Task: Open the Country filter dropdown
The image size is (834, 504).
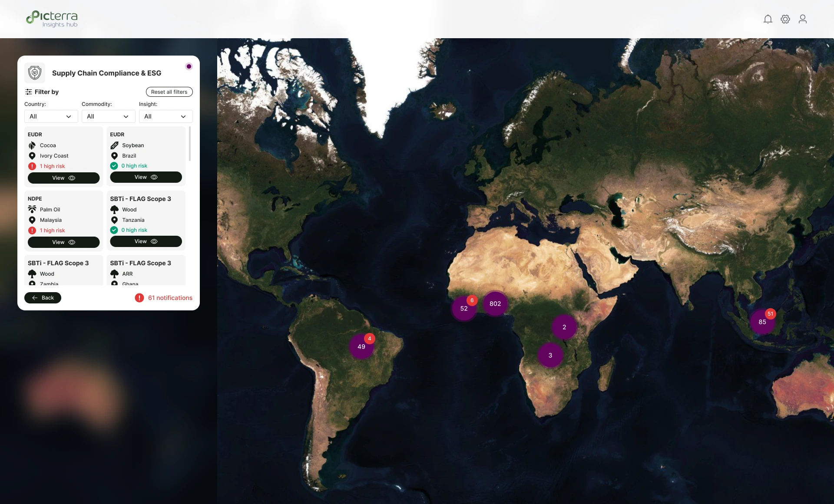Action: click(51, 116)
